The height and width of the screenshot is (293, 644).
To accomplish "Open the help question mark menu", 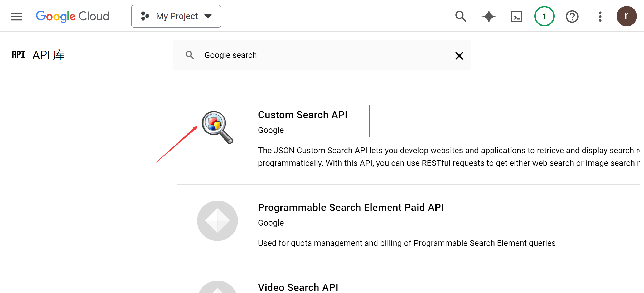I will tap(572, 16).
